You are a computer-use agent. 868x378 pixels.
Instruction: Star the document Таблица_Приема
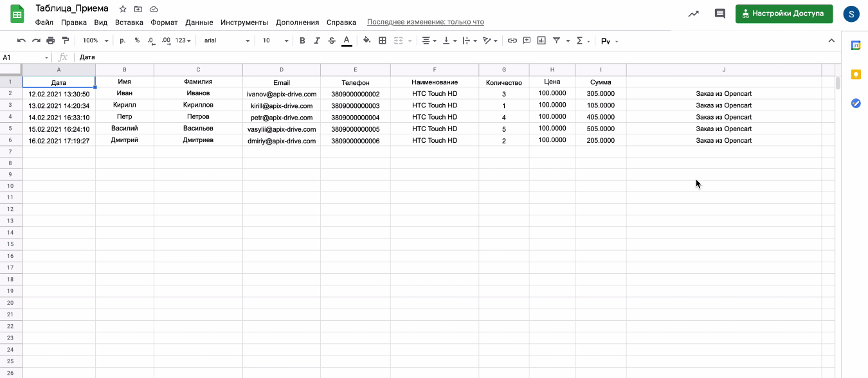point(123,9)
